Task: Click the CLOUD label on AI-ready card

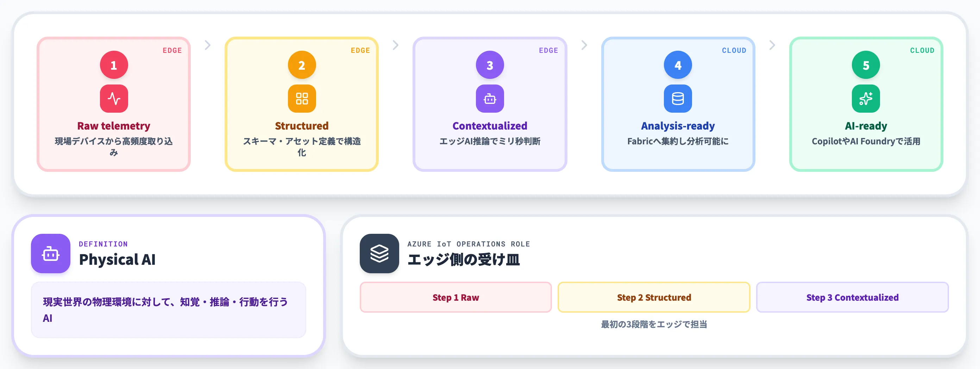Action: click(x=922, y=50)
